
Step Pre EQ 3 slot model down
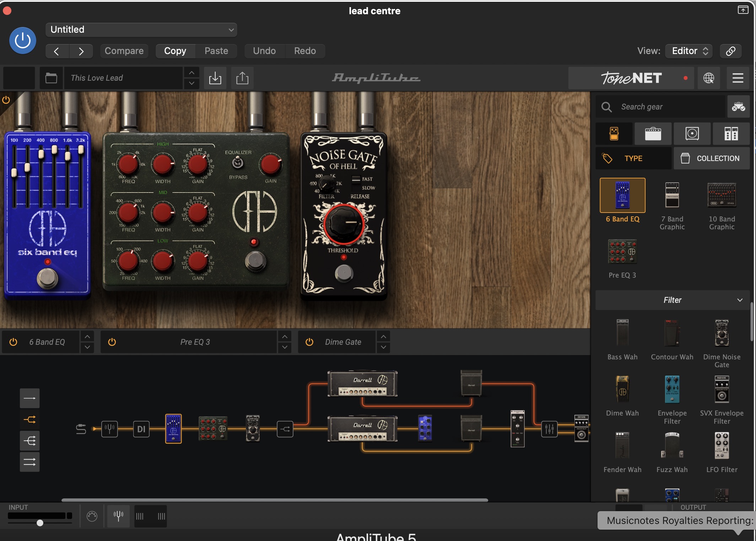tap(285, 347)
